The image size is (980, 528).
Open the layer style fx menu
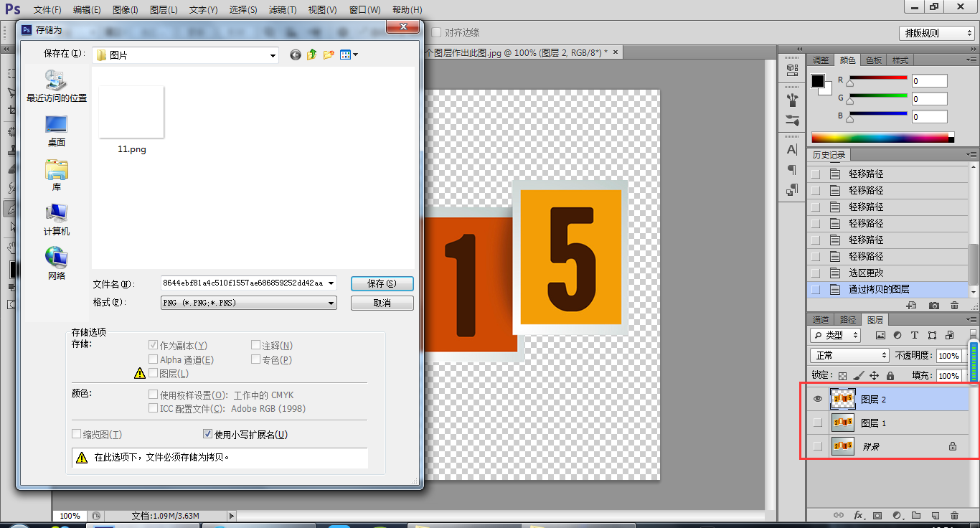(859, 515)
